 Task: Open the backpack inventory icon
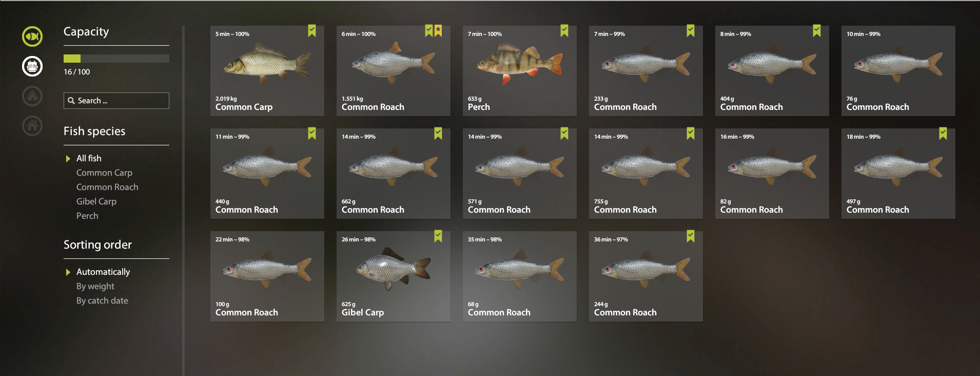pos(32,66)
